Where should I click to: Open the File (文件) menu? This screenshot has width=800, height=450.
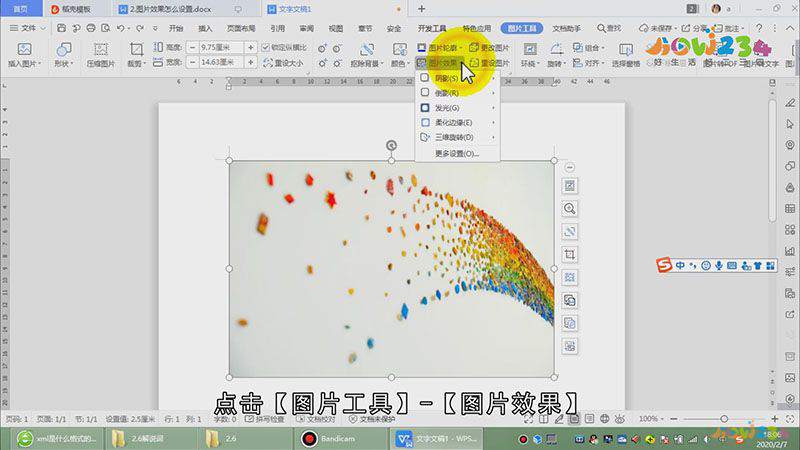(x=28, y=28)
